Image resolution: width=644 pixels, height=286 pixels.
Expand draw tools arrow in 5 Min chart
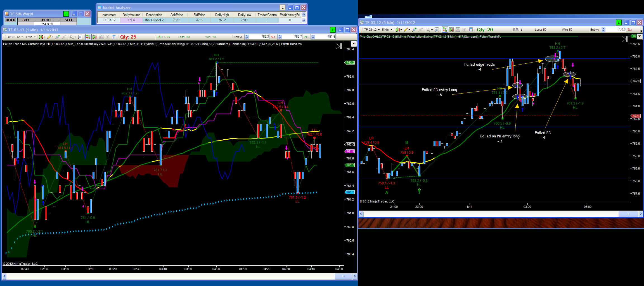click(409, 30)
